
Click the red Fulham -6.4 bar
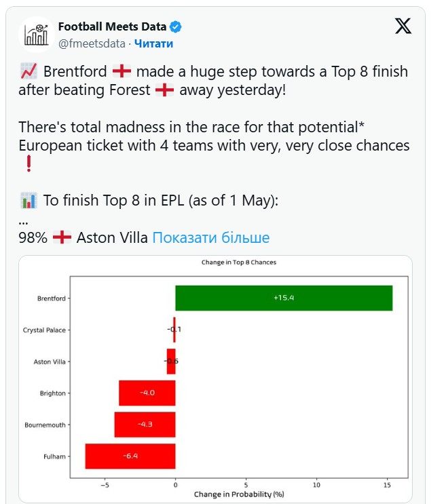click(130, 456)
